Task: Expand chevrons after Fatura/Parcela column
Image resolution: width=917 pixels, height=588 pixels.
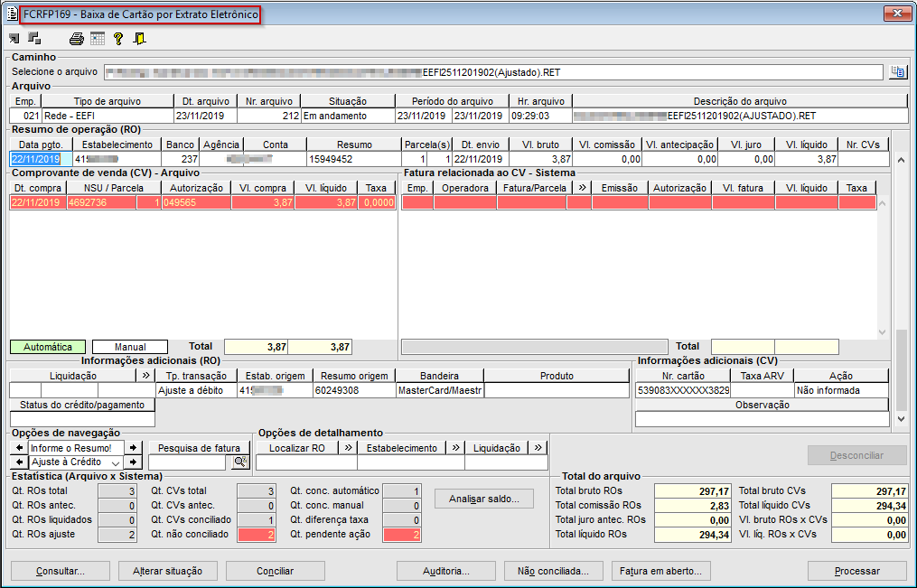Action: click(583, 188)
